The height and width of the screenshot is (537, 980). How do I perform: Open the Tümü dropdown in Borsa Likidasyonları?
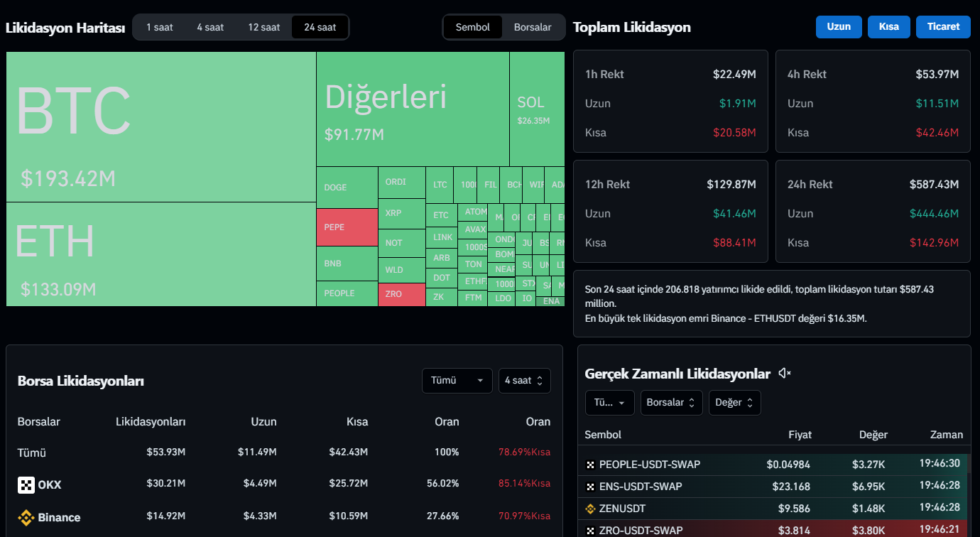click(457, 381)
